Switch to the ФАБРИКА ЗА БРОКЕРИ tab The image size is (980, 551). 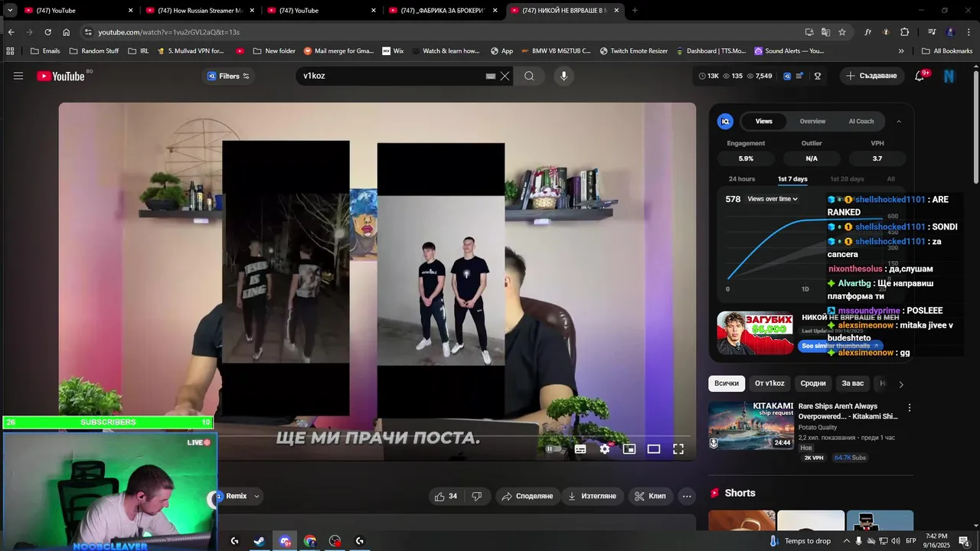[444, 11]
